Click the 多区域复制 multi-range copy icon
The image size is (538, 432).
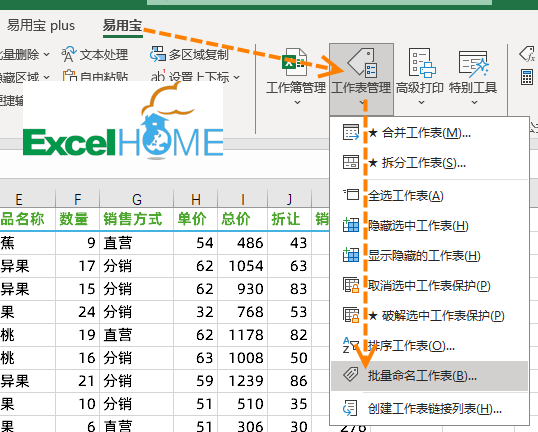click(x=157, y=55)
